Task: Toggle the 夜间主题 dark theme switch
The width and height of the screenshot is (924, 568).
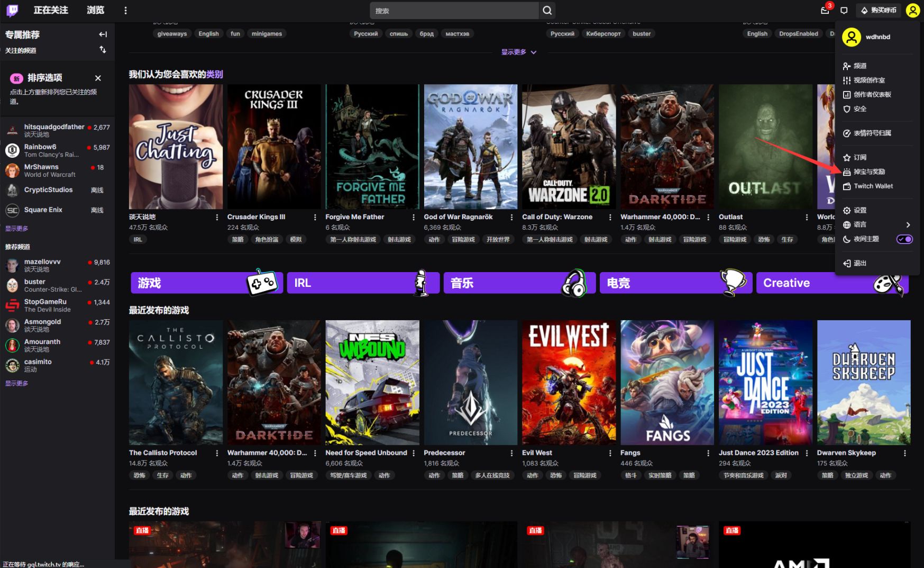Action: pyautogui.click(x=904, y=239)
